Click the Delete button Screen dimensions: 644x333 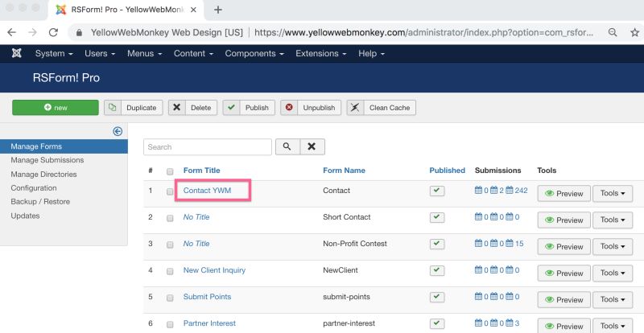192,108
